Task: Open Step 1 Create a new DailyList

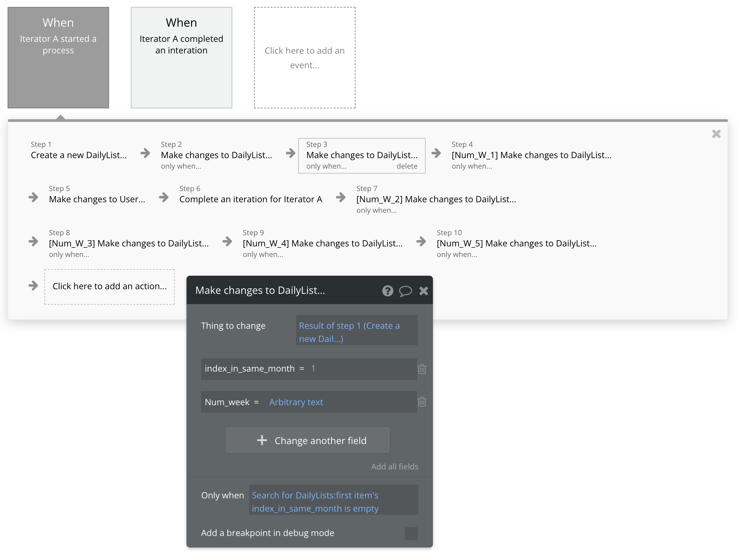Action: [x=79, y=155]
